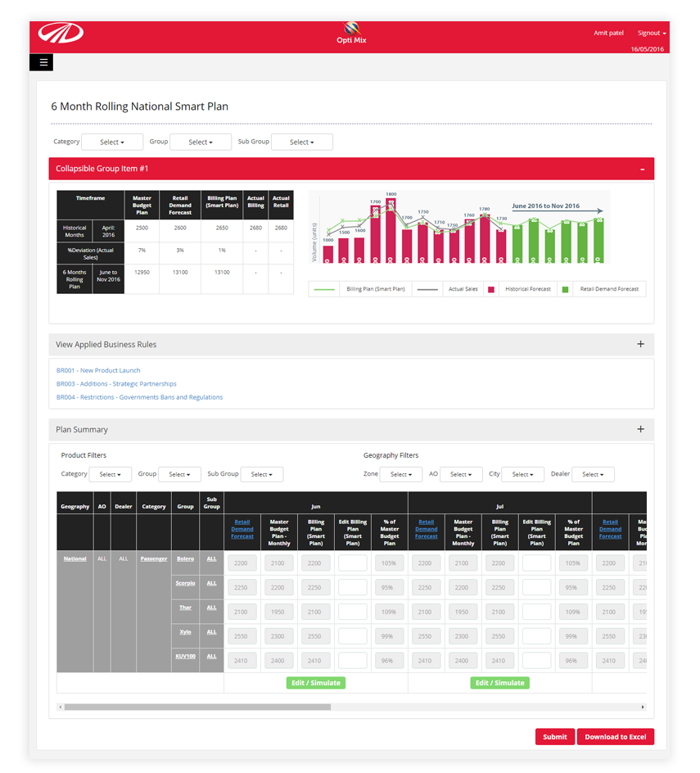
Task: Click Edit / Simulate under Jun
Action: 315,683
